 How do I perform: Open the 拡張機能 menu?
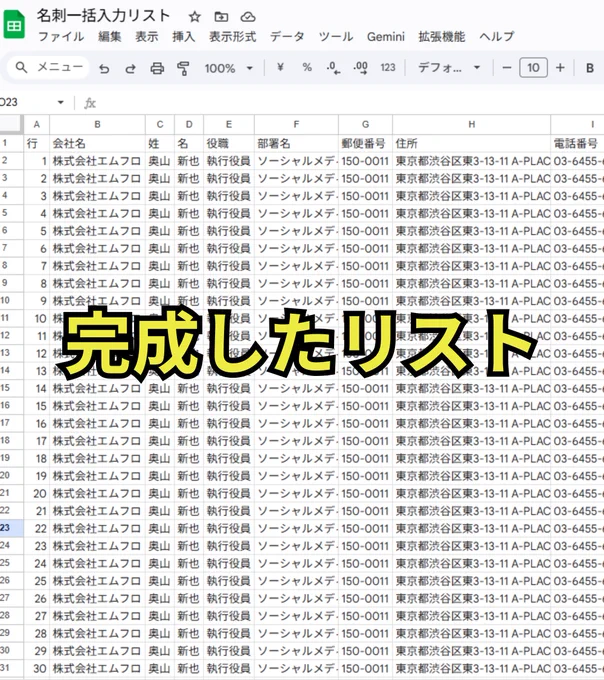441,37
